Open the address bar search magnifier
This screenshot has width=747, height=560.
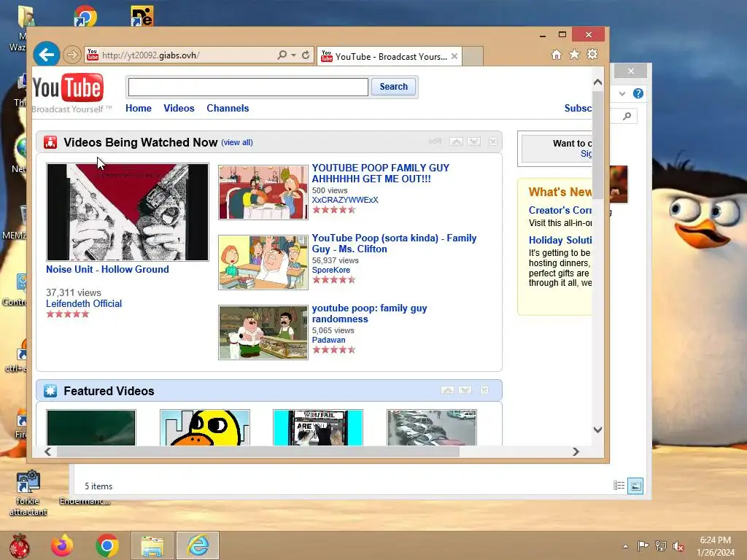pos(282,55)
